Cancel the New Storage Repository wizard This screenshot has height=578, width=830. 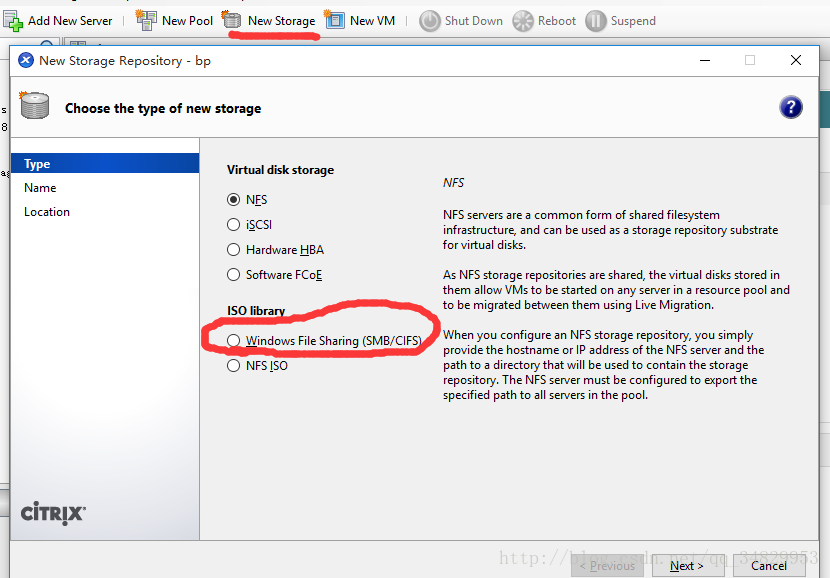pyautogui.click(x=768, y=565)
